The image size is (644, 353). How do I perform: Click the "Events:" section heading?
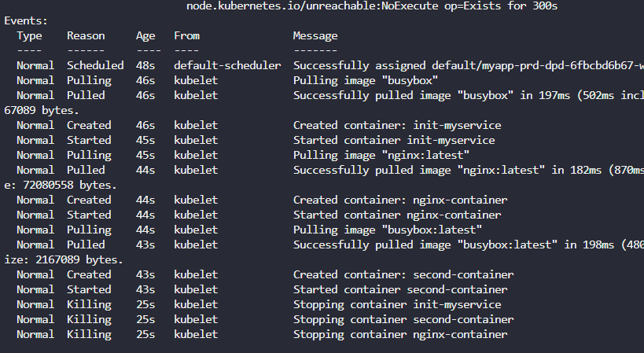click(25, 20)
